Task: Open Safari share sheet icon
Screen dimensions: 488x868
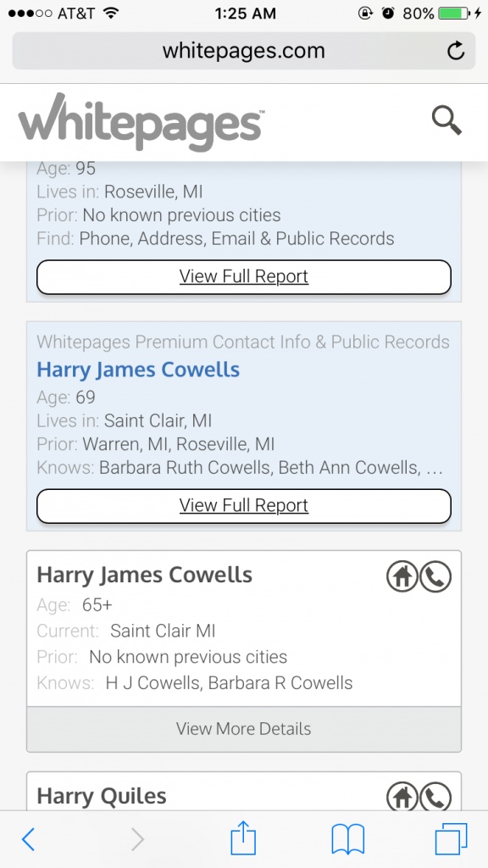Action: click(x=243, y=838)
